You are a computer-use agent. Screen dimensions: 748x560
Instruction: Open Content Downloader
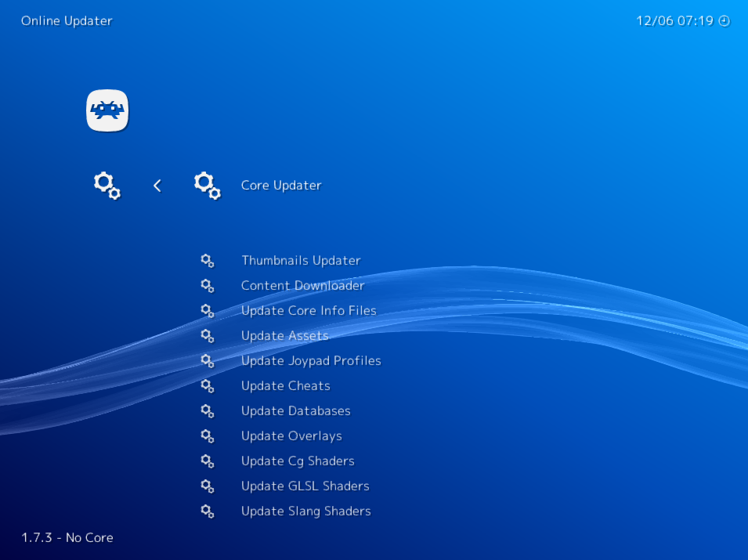303,285
